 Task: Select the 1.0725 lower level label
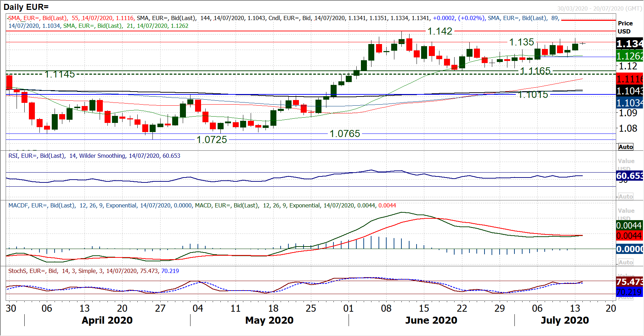pyautogui.click(x=212, y=140)
